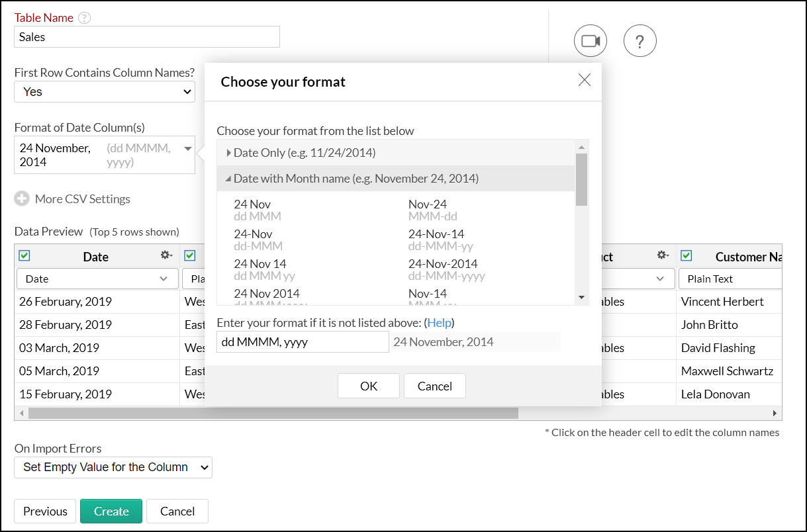Viewport: 807px width, 532px height.
Task: Toggle the Customer Name column checkbox
Action: coord(686,255)
